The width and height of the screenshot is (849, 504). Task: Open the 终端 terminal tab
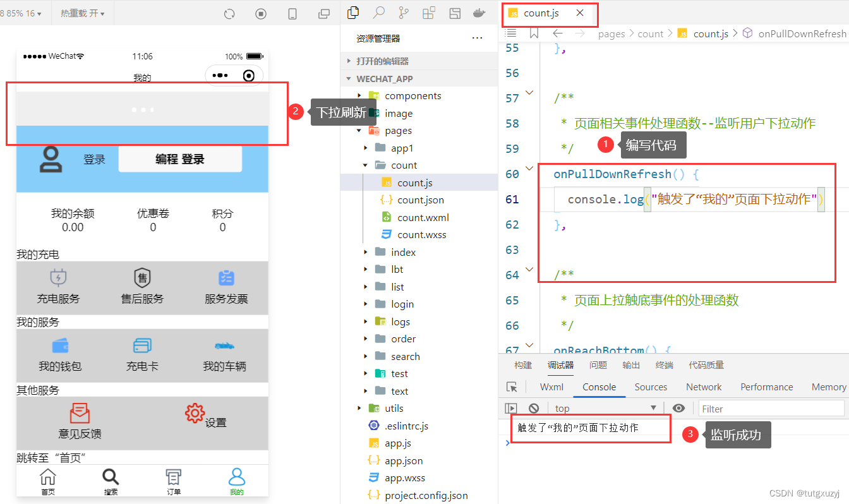click(664, 365)
